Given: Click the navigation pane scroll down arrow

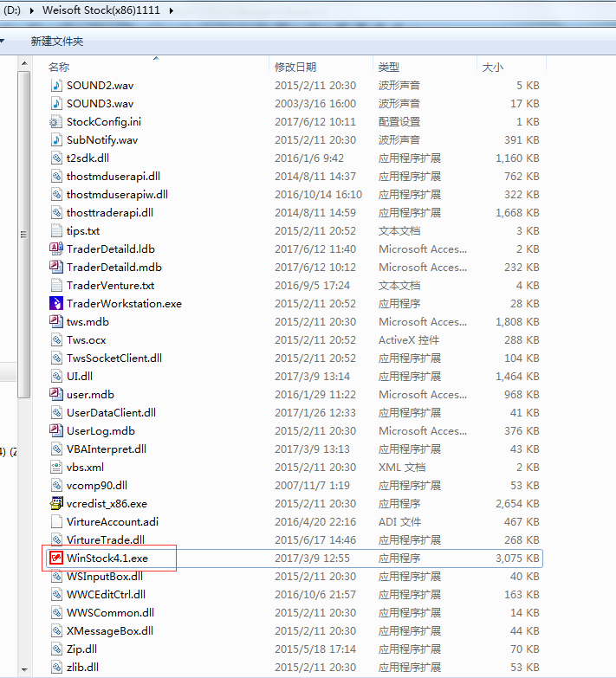Looking at the screenshot, I should pos(24,670).
